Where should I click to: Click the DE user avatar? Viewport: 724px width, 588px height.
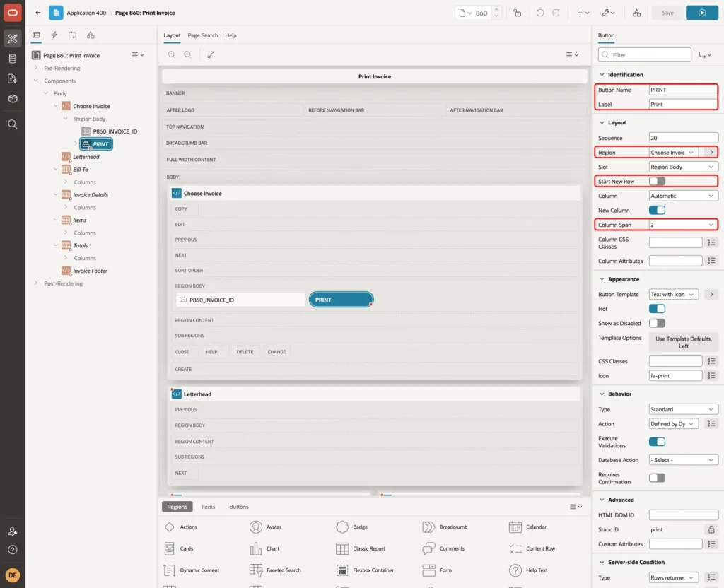[x=13, y=575]
